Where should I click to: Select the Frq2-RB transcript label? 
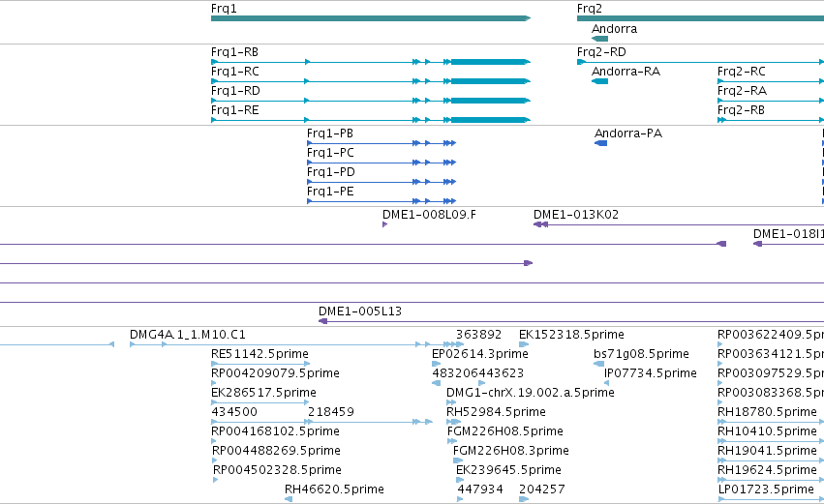click(741, 110)
